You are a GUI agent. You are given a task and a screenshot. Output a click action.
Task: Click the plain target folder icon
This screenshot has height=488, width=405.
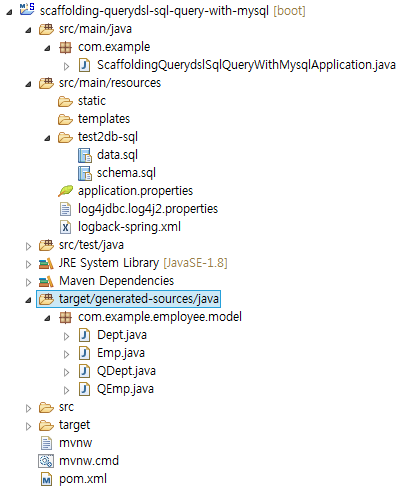(46, 425)
